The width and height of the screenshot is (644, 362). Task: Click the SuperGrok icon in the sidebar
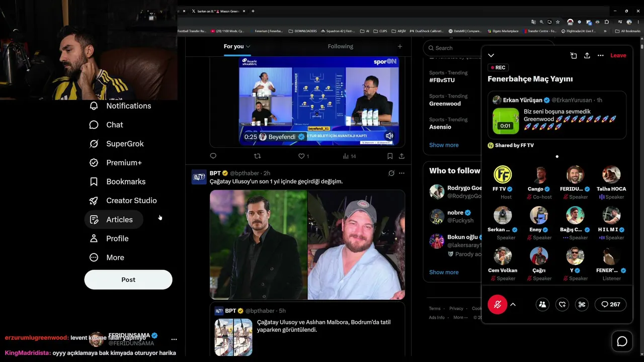pyautogui.click(x=94, y=144)
